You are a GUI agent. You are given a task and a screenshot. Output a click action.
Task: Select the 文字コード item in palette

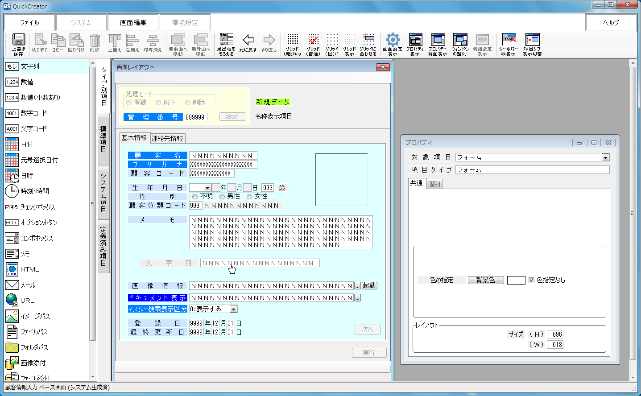pos(27,129)
